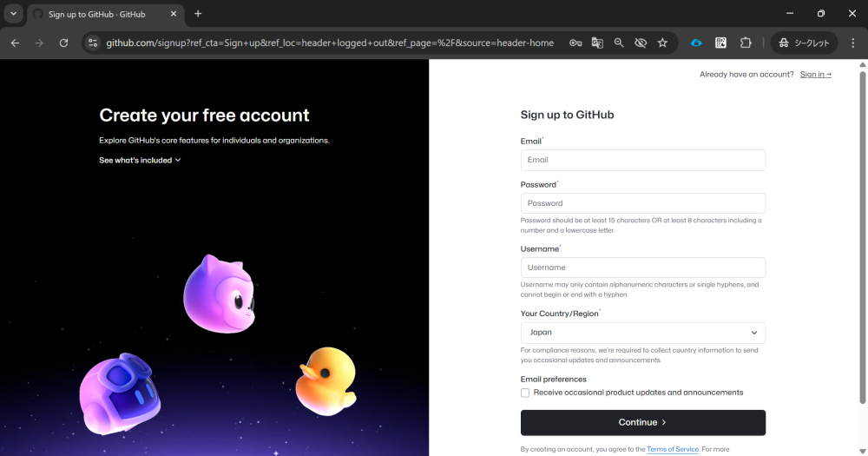Click the Sign in link

pyautogui.click(x=815, y=74)
